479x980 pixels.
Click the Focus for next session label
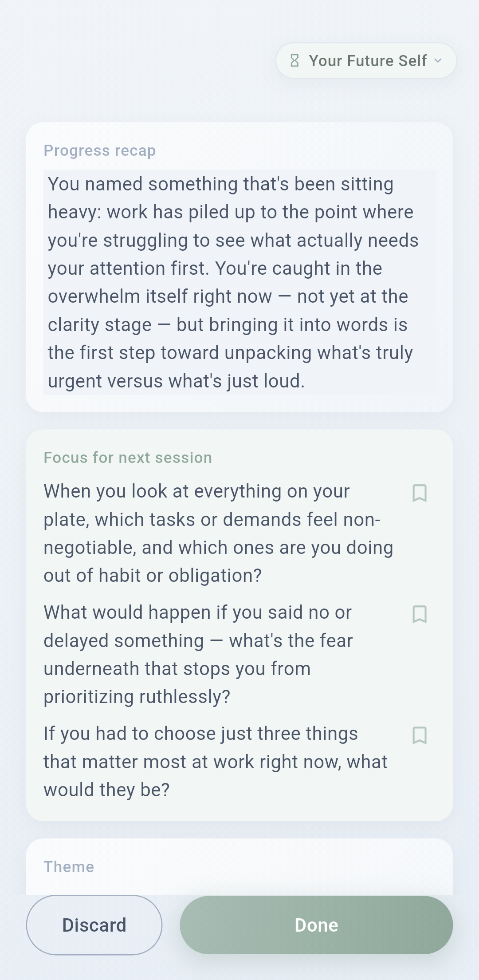127,457
